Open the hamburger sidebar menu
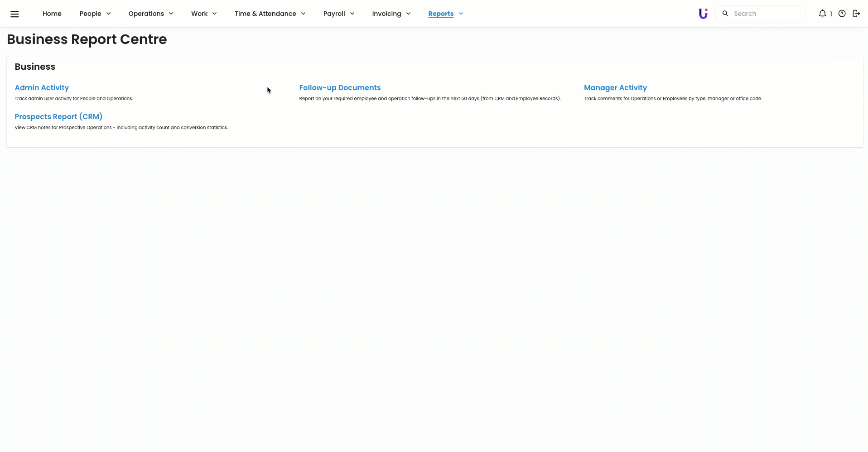This screenshot has width=868, height=452. [14, 14]
